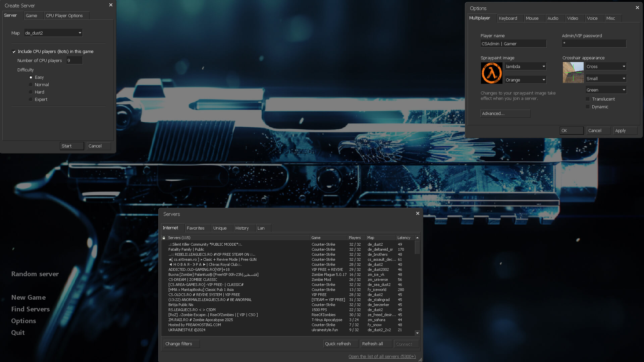
Task: Click Number of CPU players field
Action: pyautogui.click(x=74, y=60)
